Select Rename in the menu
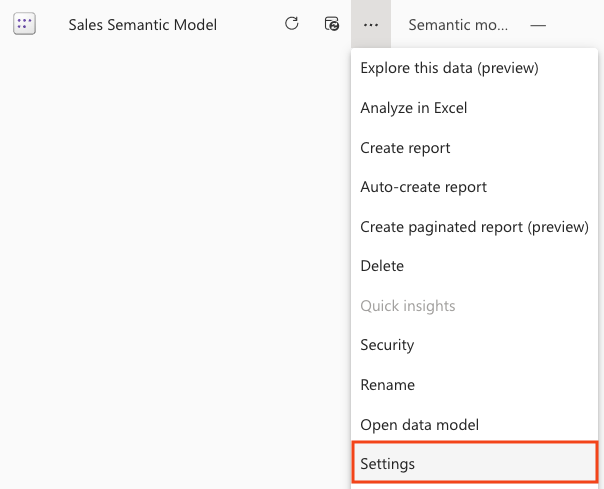This screenshot has height=489, width=604. point(474,385)
